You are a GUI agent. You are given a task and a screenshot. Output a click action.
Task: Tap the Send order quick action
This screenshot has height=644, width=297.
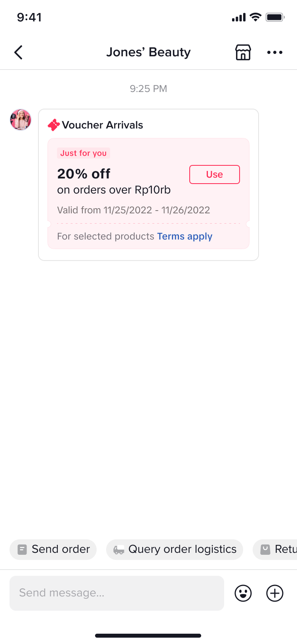(53, 549)
